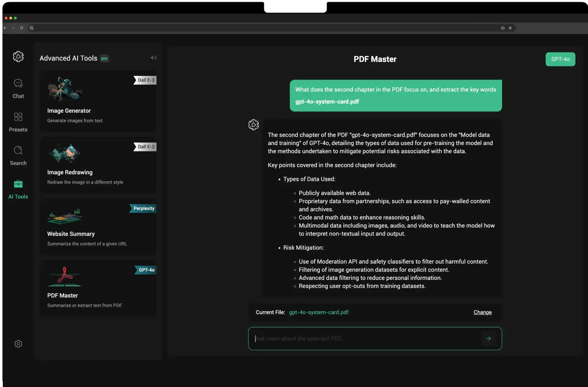588x387 pixels.
Task: Click Change to switch the PDF file
Action: pos(482,312)
